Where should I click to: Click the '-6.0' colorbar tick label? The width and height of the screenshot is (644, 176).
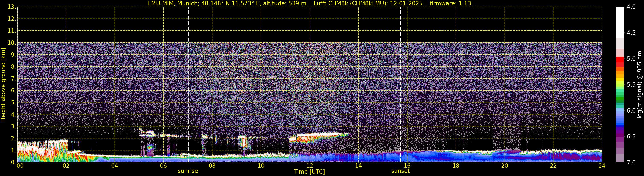tap(630, 111)
